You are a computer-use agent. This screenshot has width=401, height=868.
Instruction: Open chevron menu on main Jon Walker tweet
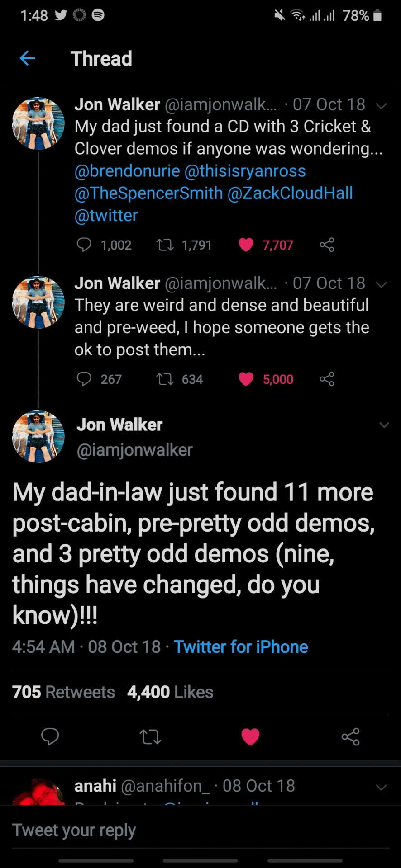(x=384, y=425)
